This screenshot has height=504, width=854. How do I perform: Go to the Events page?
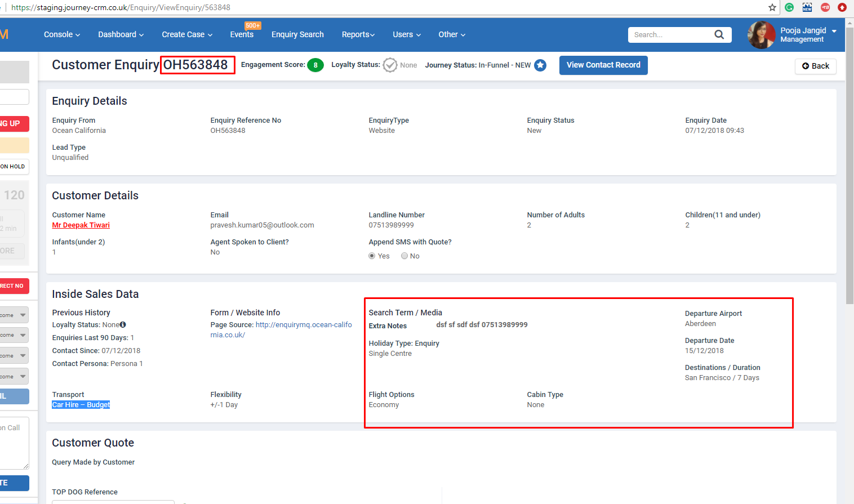[242, 34]
